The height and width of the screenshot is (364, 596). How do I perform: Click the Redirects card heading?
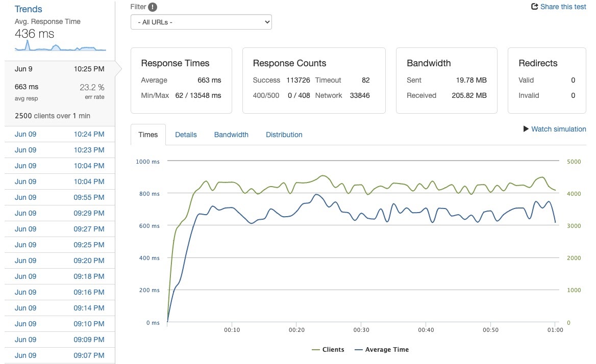point(538,63)
